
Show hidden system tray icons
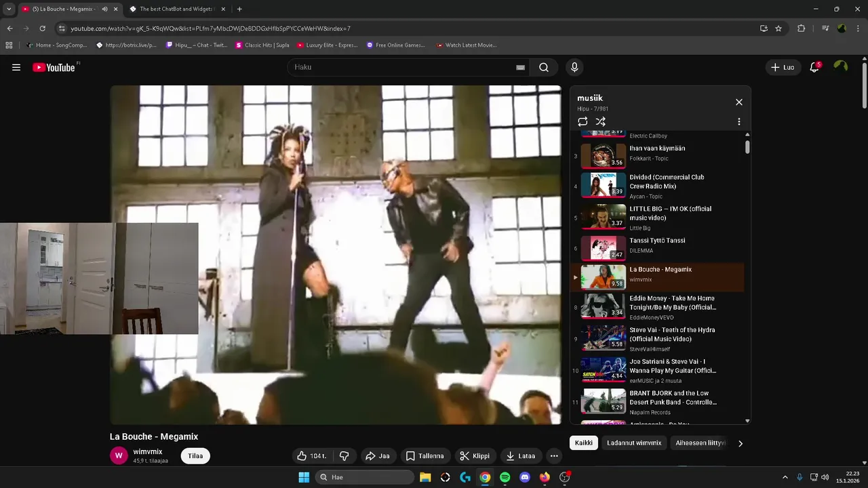[x=785, y=477]
